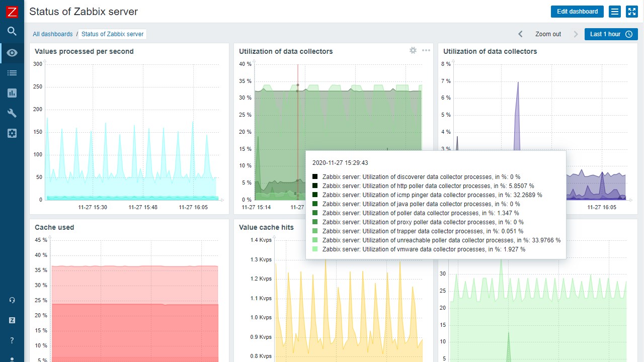
Task: Open the Help question mark icon
Action: pyautogui.click(x=12, y=340)
